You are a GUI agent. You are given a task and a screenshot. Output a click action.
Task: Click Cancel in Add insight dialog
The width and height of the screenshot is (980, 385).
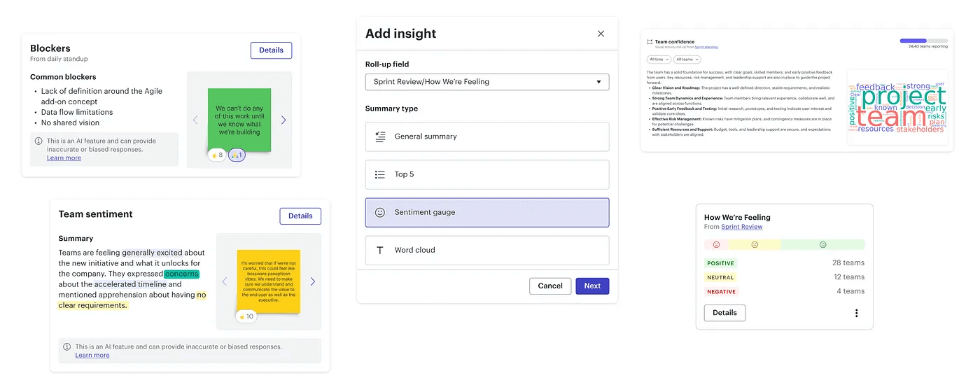point(550,286)
